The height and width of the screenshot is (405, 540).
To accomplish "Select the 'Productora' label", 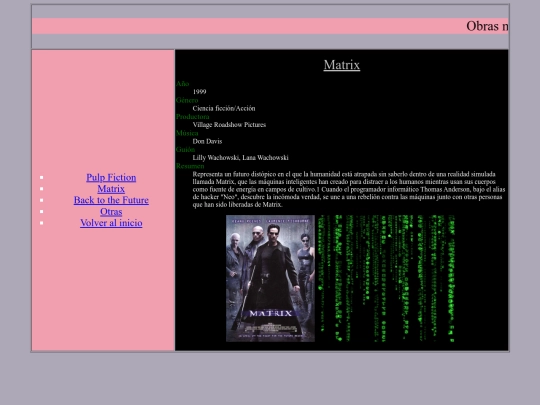I will point(193,117).
